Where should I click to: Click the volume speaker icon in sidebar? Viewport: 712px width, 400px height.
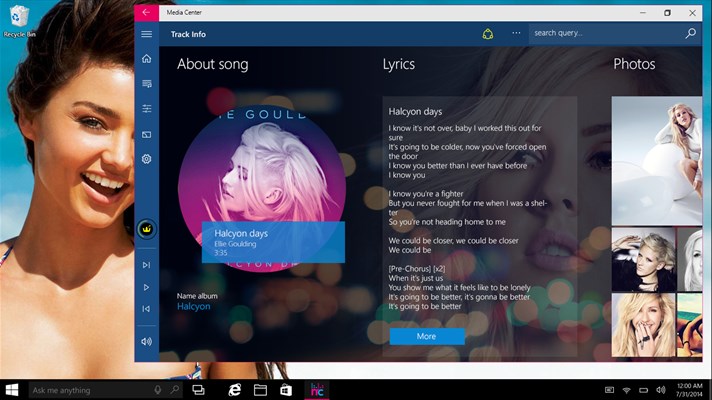146,341
